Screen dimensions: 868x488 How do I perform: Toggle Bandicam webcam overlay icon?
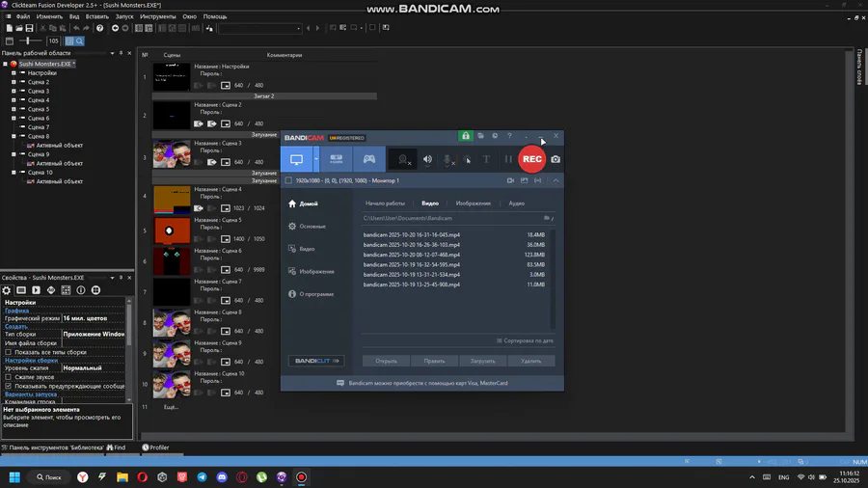coord(404,160)
